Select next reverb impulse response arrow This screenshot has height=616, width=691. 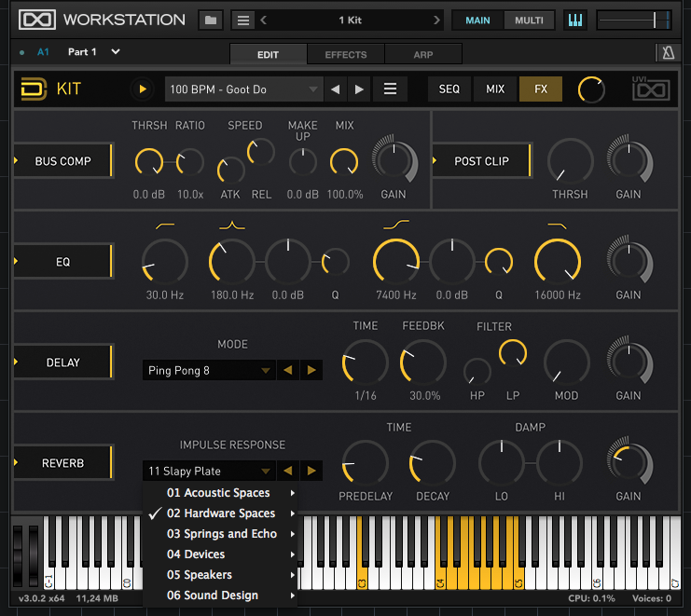(311, 471)
